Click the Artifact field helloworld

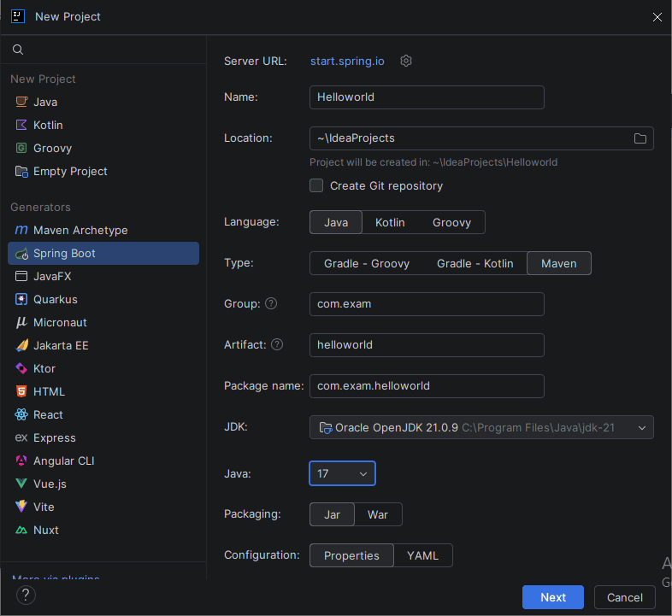point(427,345)
